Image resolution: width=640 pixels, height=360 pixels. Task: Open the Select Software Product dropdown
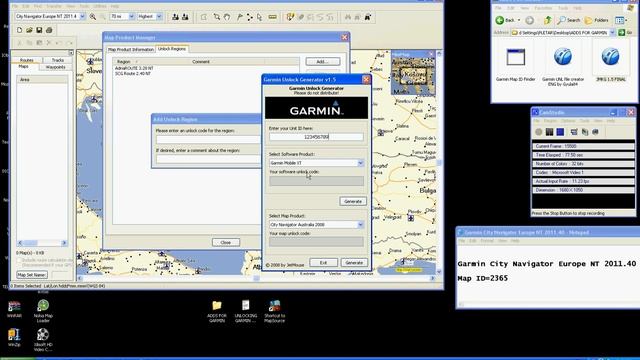(x=360, y=163)
